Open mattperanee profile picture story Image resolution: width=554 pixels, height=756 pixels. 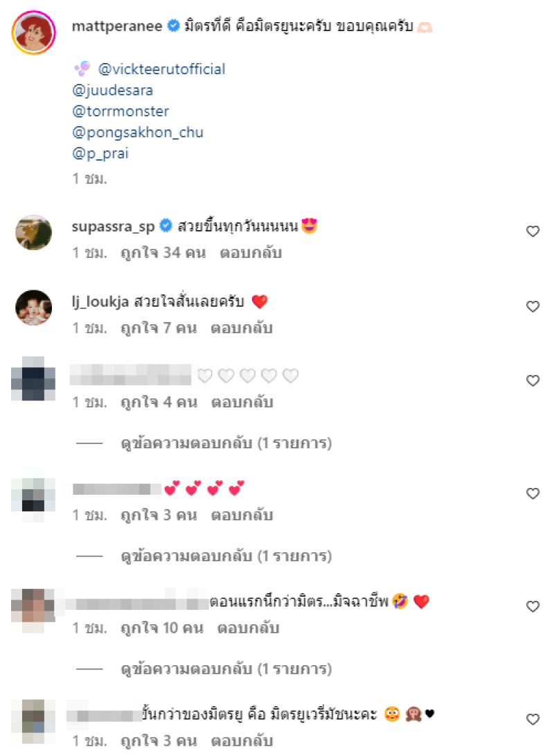(x=34, y=33)
